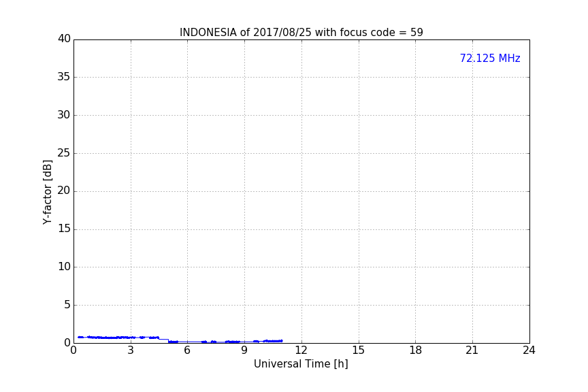Click the x-axis tick label 9
This screenshot has height=392, width=588.
click(244, 350)
